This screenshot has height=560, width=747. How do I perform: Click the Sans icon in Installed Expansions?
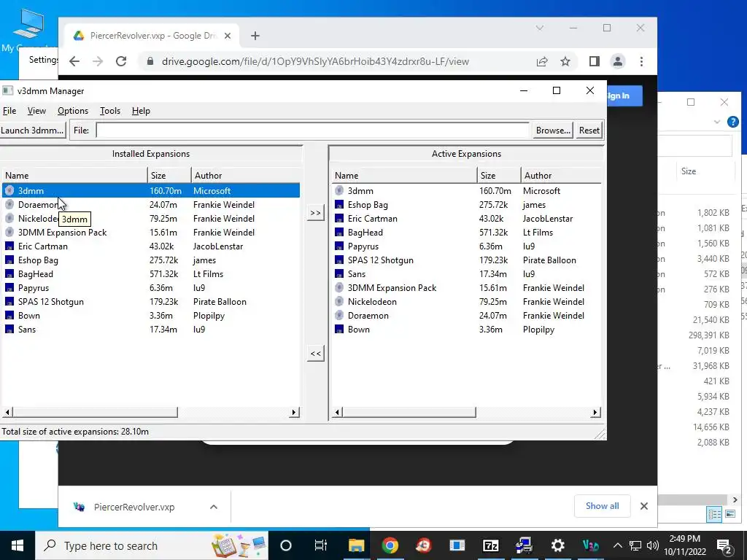(9, 329)
